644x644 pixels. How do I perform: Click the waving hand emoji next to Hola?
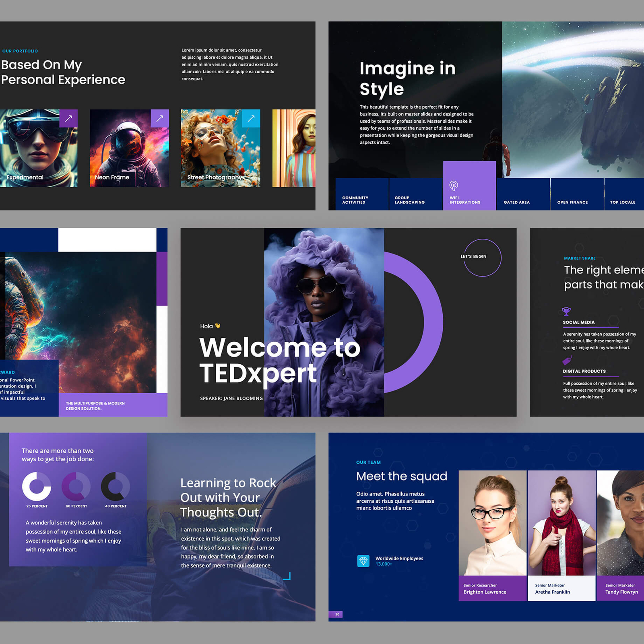coord(218,326)
